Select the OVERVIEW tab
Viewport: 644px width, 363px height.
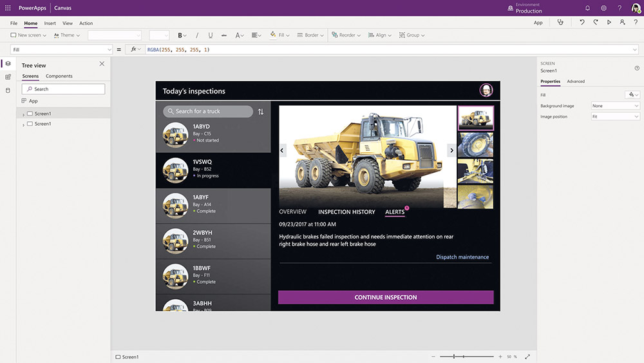pyautogui.click(x=293, y=211)
